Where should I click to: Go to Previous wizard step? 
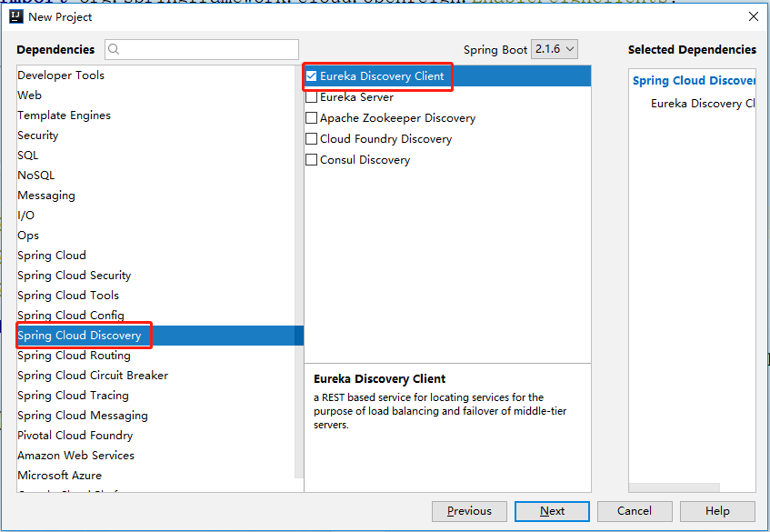469,511
